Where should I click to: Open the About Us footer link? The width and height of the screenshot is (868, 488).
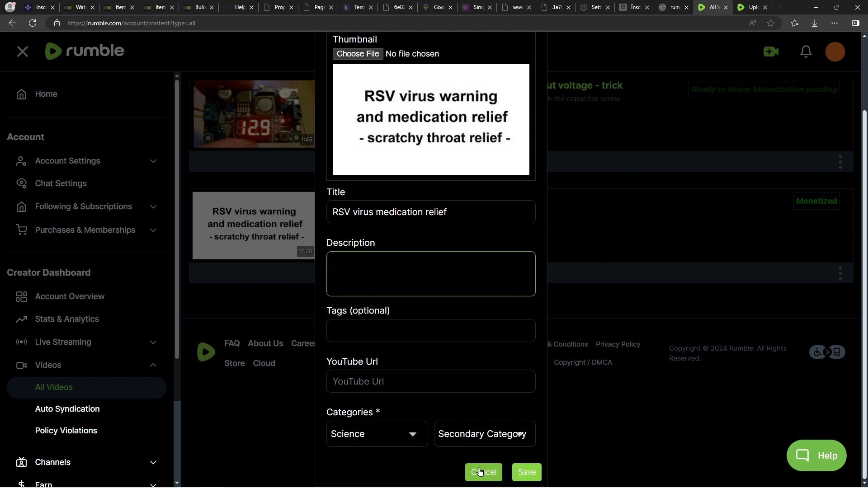pyautogui.click(x=265, y=343)
